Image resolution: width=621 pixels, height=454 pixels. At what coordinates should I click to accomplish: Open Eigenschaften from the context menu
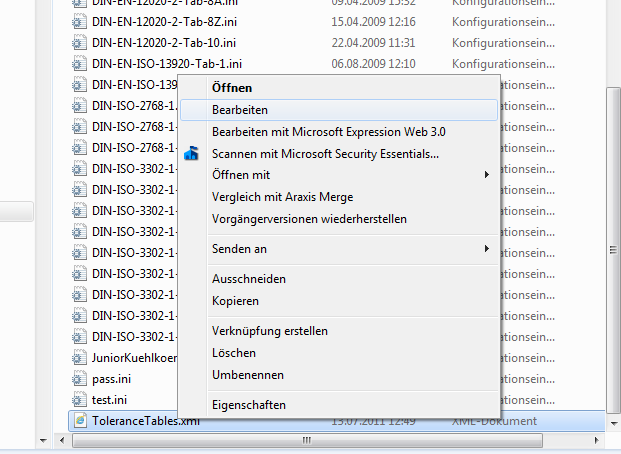point(339,405)
